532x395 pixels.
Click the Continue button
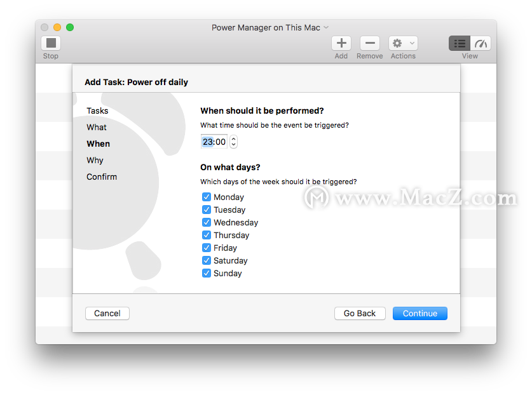[420, 313]
